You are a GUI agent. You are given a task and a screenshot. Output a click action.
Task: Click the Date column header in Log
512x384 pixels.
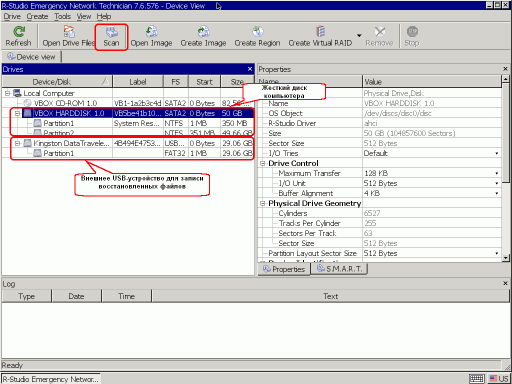click(76, 296)
